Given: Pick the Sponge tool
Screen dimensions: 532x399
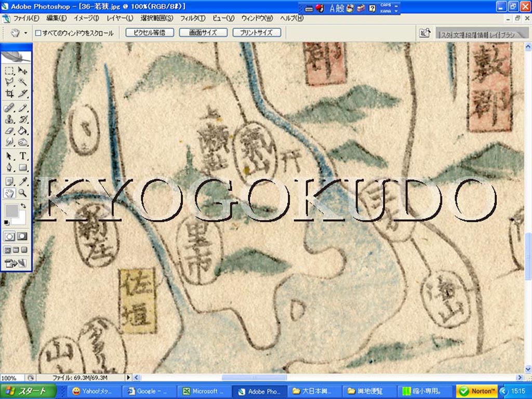Looking at the screenshot, I should pos(22,142).
